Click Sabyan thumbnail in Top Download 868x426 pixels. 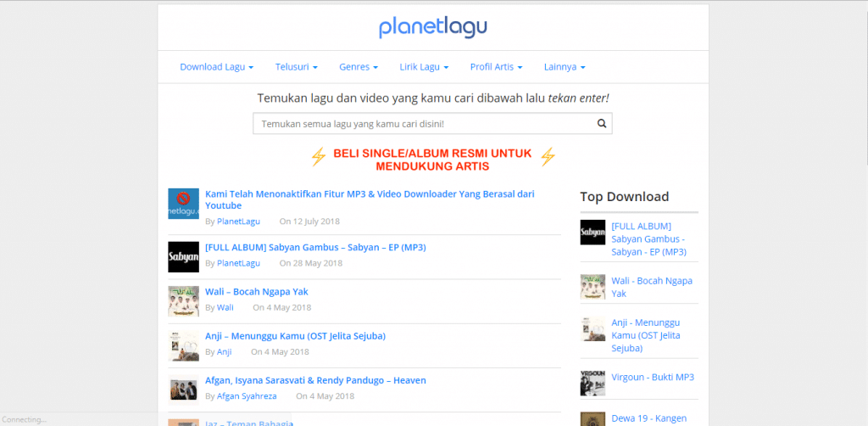(x=593, y=233)
